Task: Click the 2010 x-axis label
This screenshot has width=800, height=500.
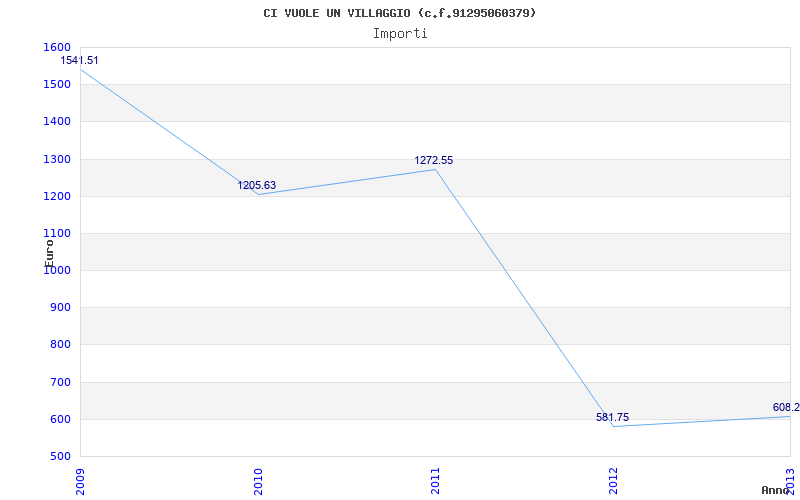Action: pos(258,481)
